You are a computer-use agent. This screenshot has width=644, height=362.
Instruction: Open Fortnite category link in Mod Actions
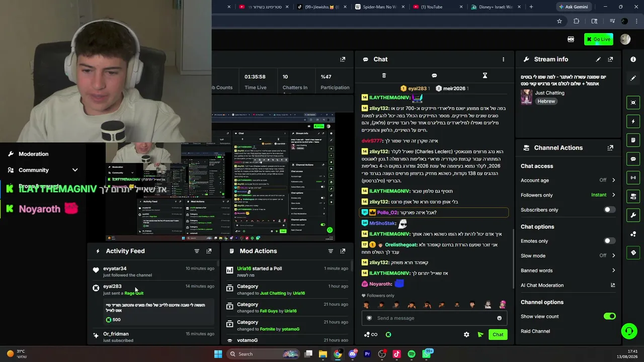[x=268, y=329]
